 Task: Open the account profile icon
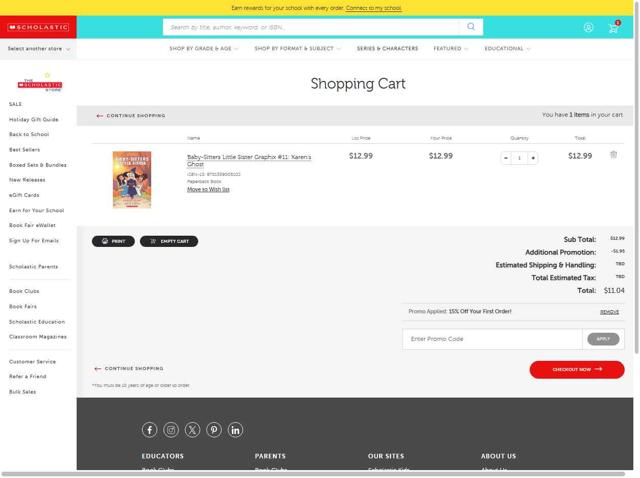pyautogui.click(x=588, y=28)
